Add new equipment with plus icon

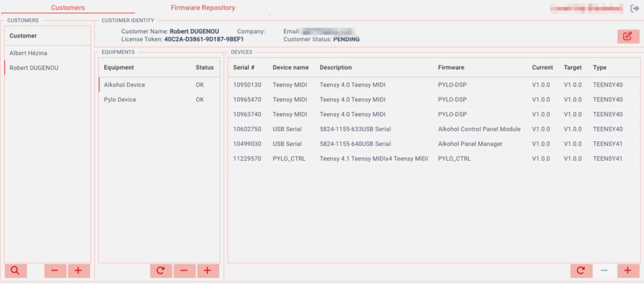click(x=208, y=271)
